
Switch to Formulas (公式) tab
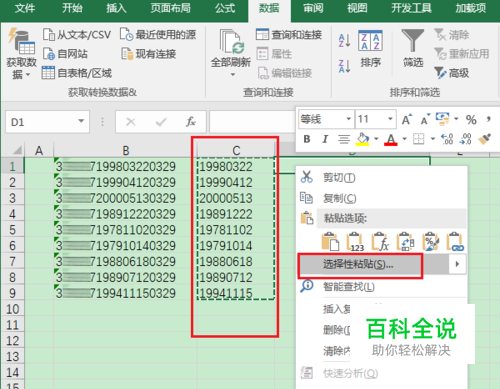(225, 8)
